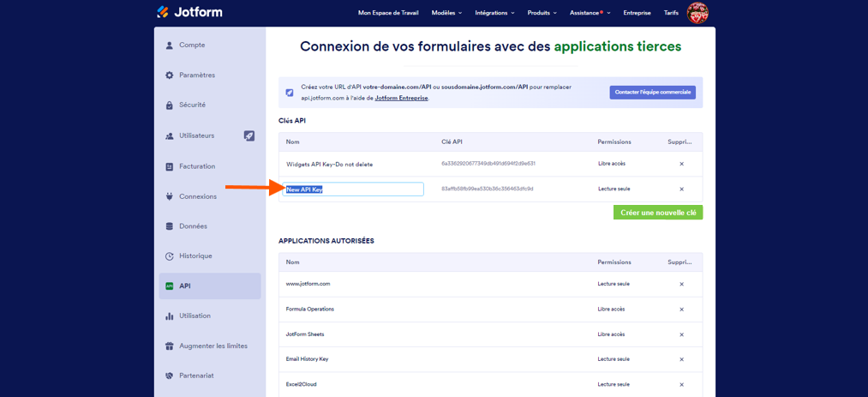This screenshot has width=868, height=397.
Task: Select API key 6a3362920677349db491d694f2d9e631
Action: [x=488, y=164]
